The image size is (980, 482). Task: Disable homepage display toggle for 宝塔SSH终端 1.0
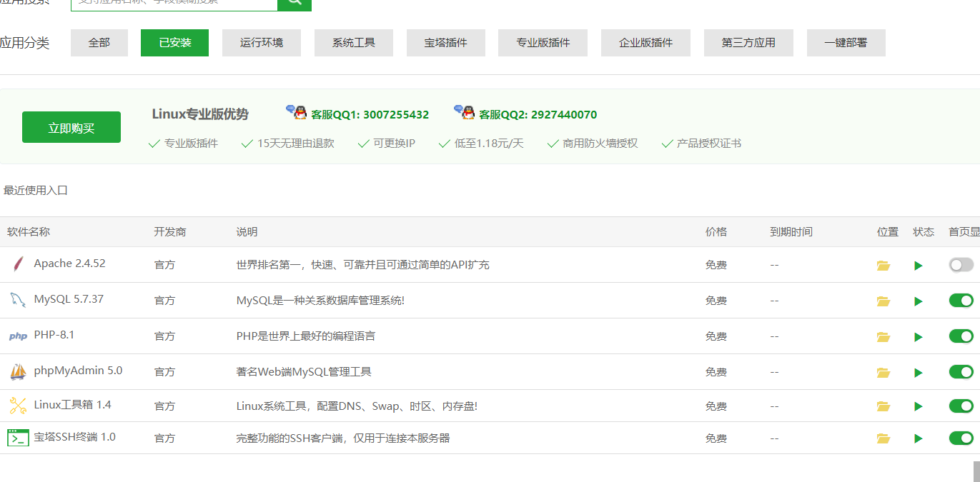click(x=961, y=438)
